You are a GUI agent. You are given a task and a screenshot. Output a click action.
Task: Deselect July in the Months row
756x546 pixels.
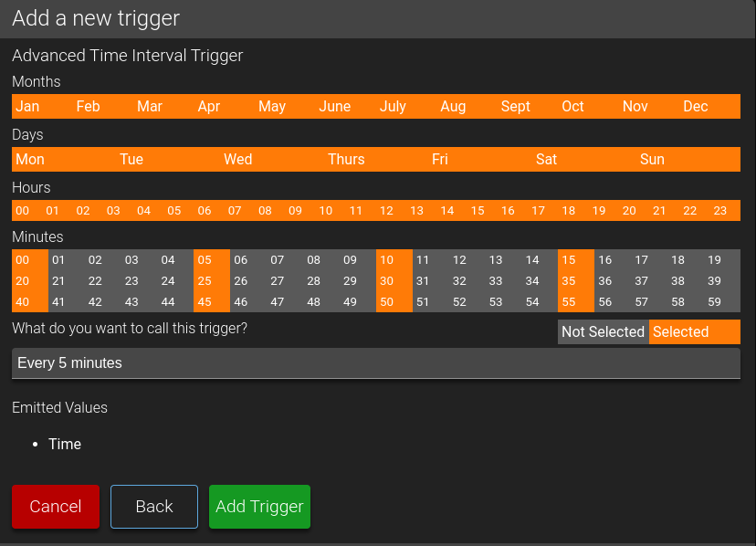[393, 107]
